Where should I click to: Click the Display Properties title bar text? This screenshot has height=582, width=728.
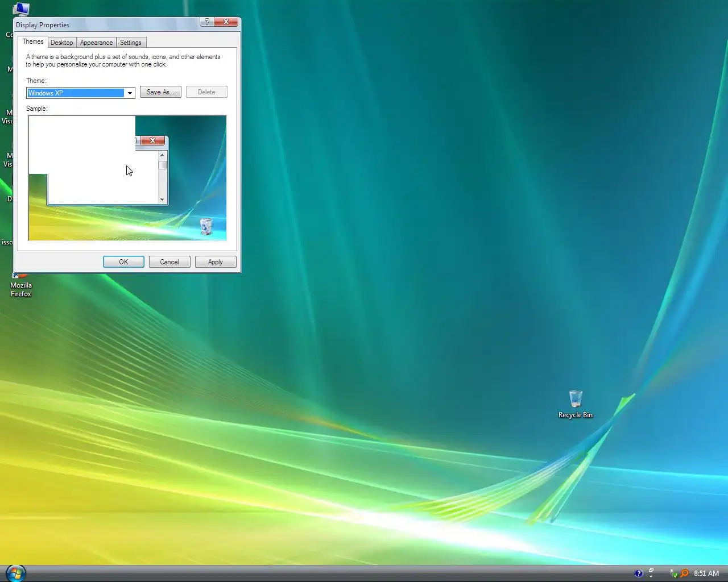click(x=43, y=25)
